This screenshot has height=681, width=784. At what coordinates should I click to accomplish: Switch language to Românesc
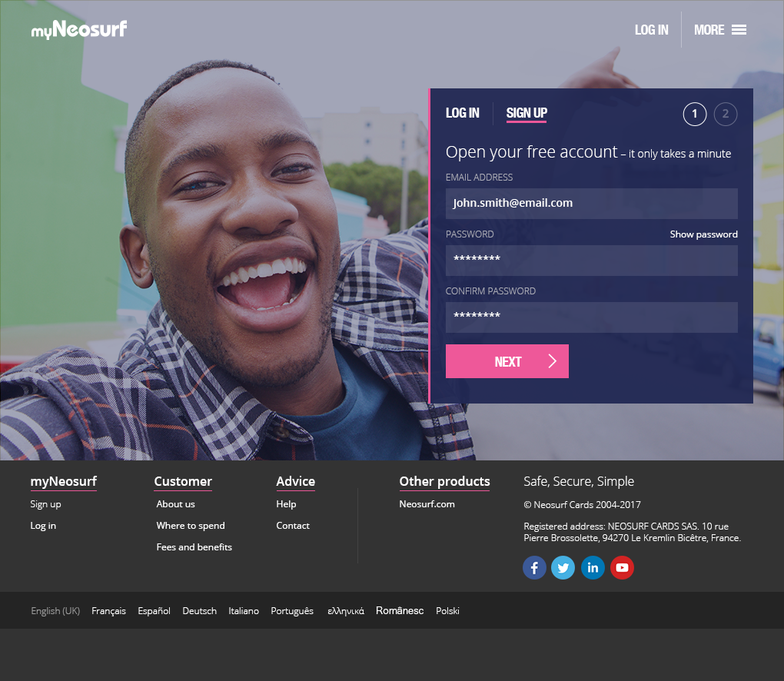[x=400, y=610]
